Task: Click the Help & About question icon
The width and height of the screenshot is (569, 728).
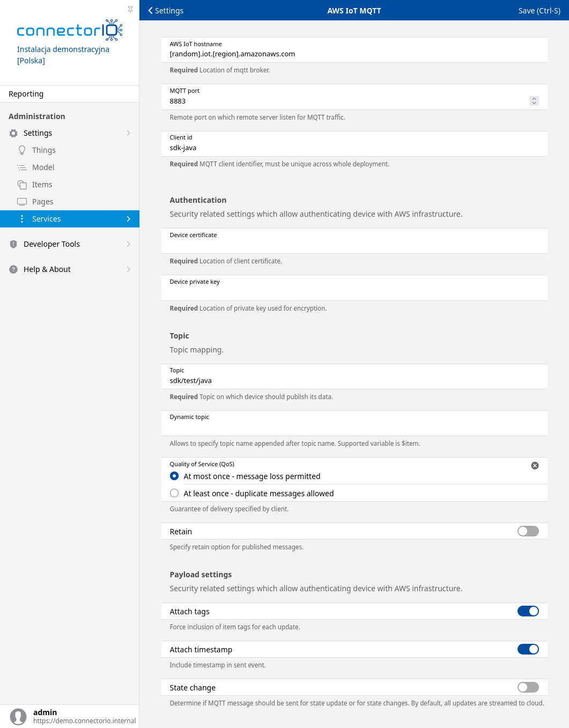Action: tap(13, 269)
